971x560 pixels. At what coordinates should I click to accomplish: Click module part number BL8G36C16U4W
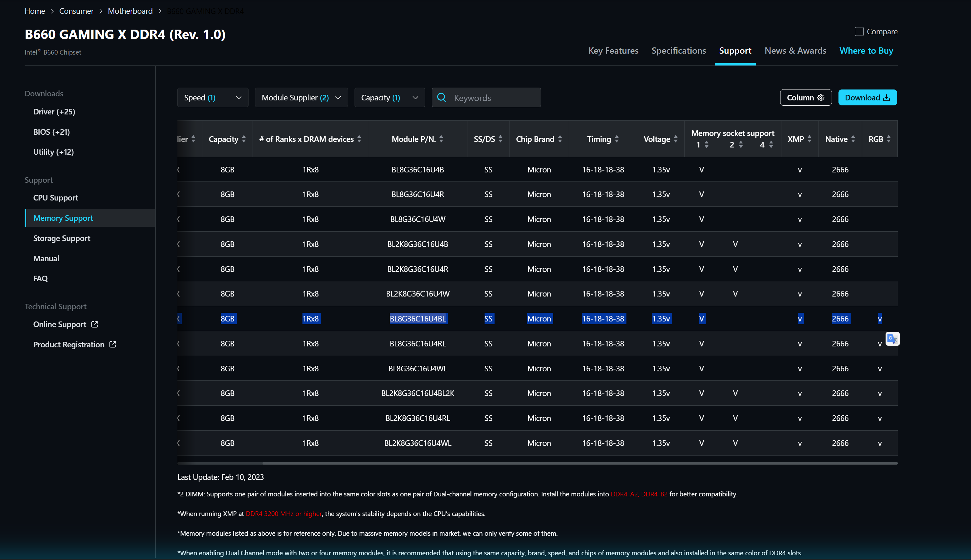tap(418, 219)
